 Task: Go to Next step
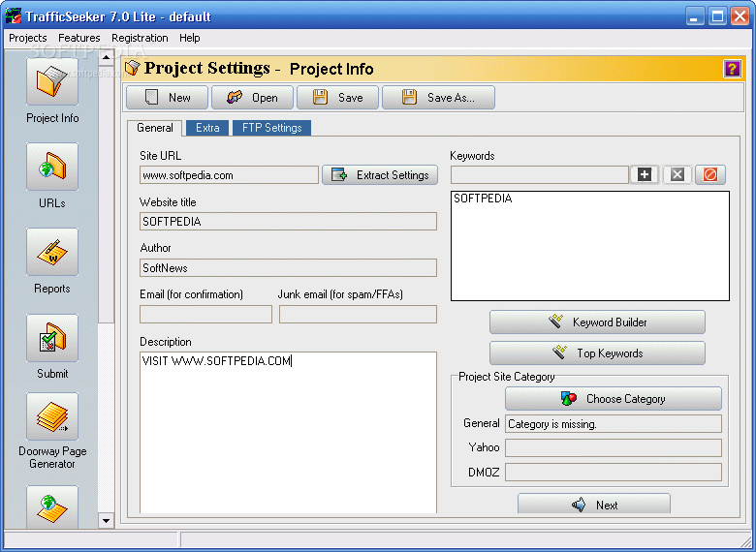tap(594, 504)
